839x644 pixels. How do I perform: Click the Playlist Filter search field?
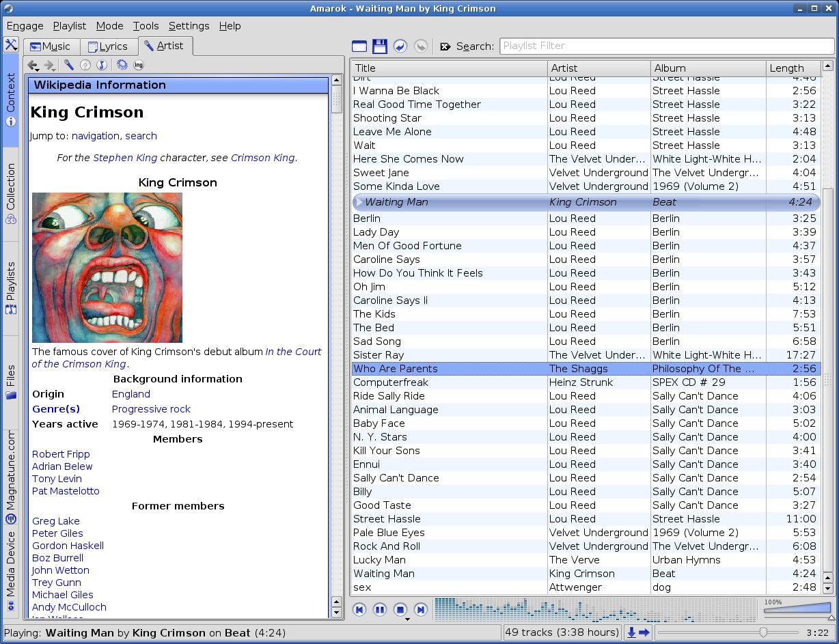[667, 46]
